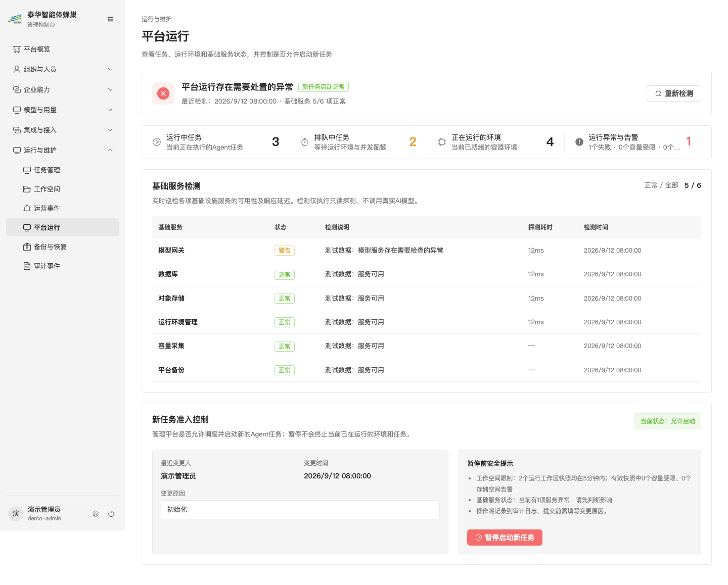The image size is (728, 585).
Task: Expand the 组织与人员 menu chevron
Action: pos(110,69)
